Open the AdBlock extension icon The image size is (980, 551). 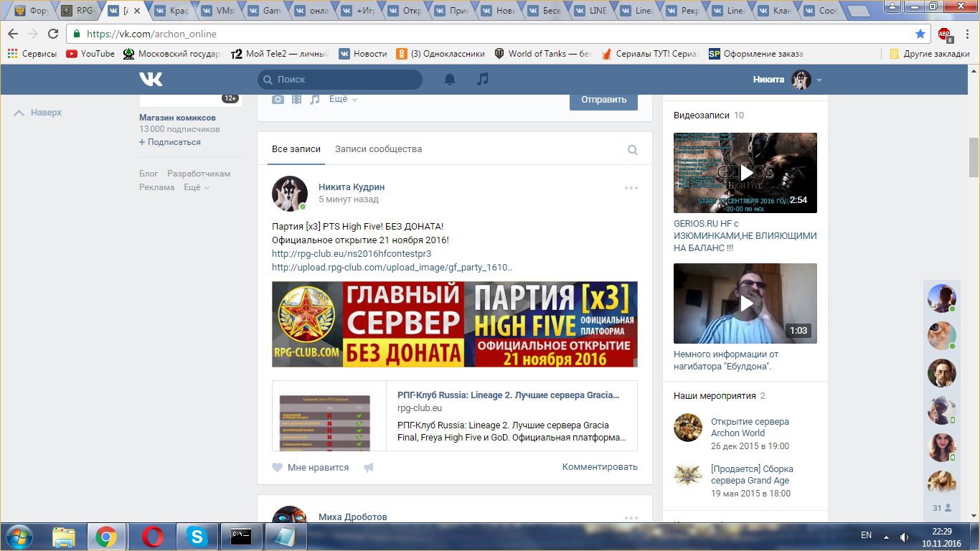[944, 34]
